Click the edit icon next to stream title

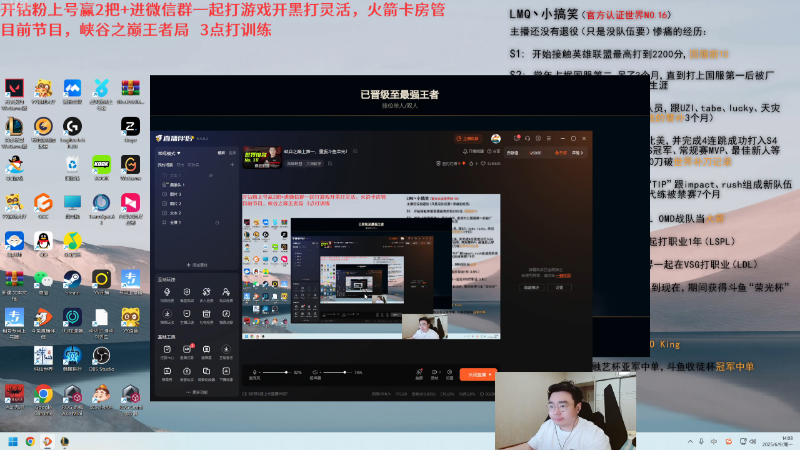(x=355, y=152)
